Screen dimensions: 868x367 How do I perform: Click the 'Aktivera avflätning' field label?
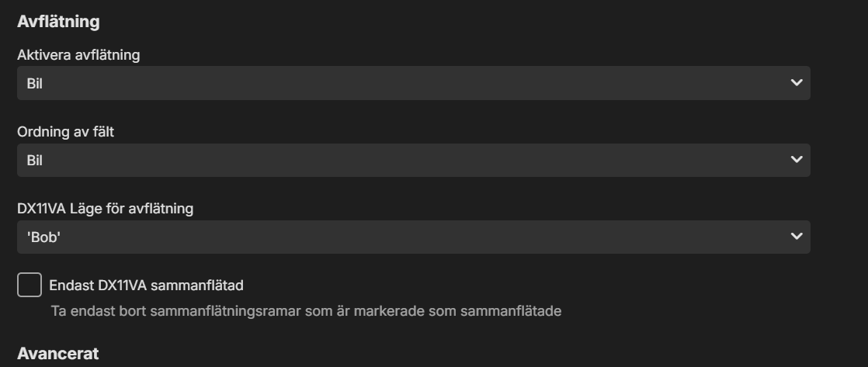[78, 55]
